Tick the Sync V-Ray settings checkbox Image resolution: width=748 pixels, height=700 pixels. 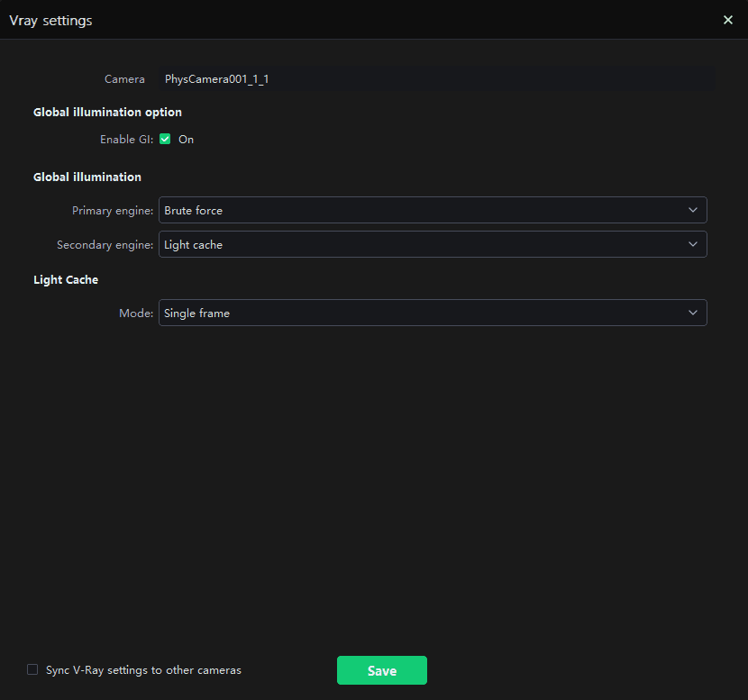(x=32, y=669)
